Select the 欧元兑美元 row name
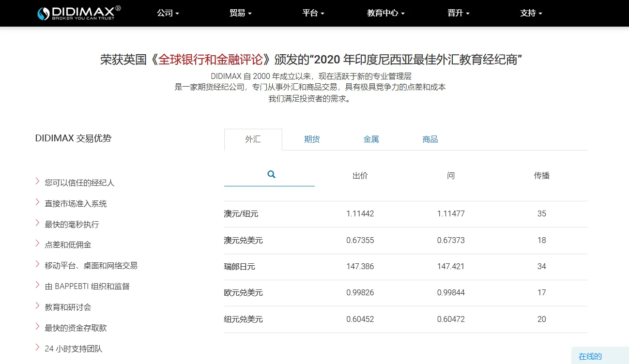This screenshot has height=364, width=629. [244, 293]
